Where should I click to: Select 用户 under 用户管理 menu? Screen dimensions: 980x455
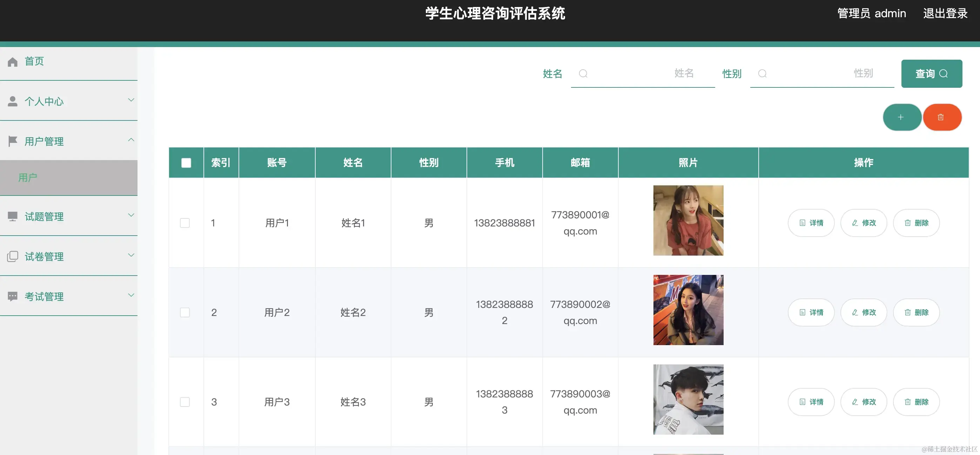(28, 177)
